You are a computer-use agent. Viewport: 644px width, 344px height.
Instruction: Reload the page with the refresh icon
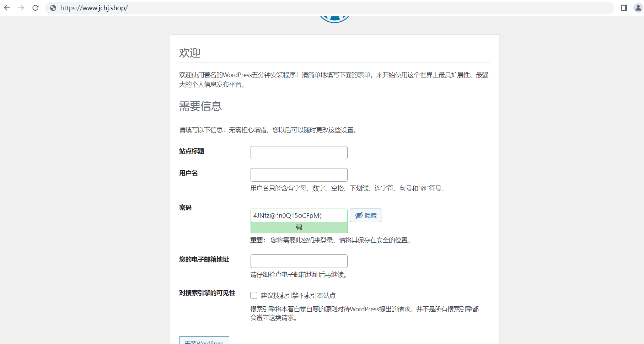(36, 8)
